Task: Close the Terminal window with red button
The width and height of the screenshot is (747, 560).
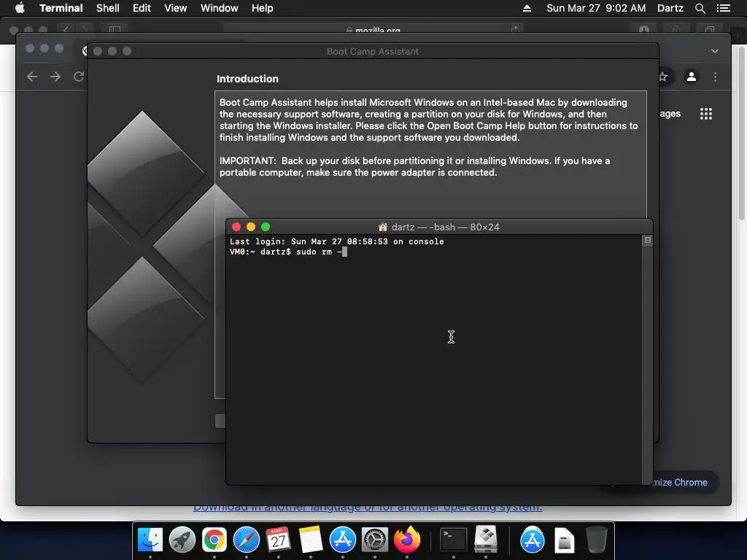Action: coord(236,227)
